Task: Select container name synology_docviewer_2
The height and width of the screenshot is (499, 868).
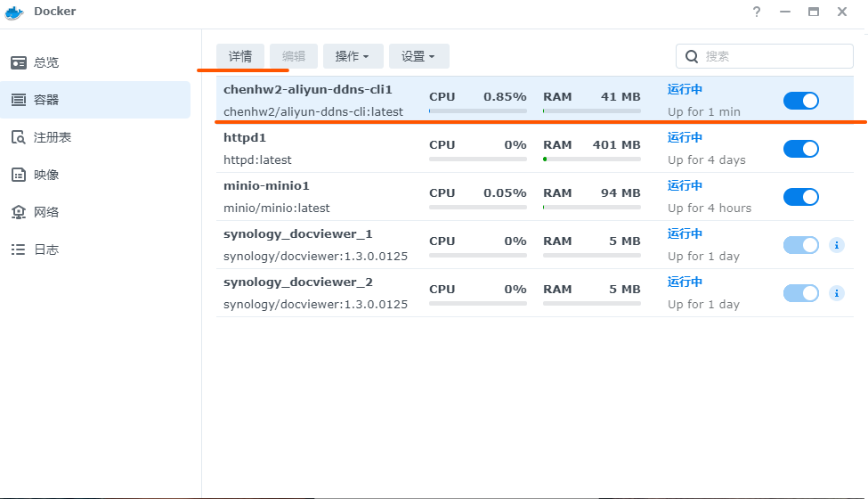Action: (298, 282)
